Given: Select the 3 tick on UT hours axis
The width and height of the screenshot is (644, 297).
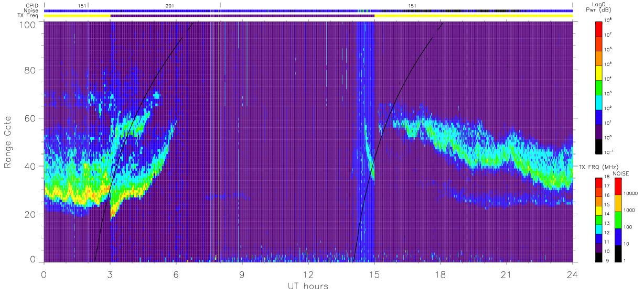Looking at the screenshot, I should [x=110, y=274].
